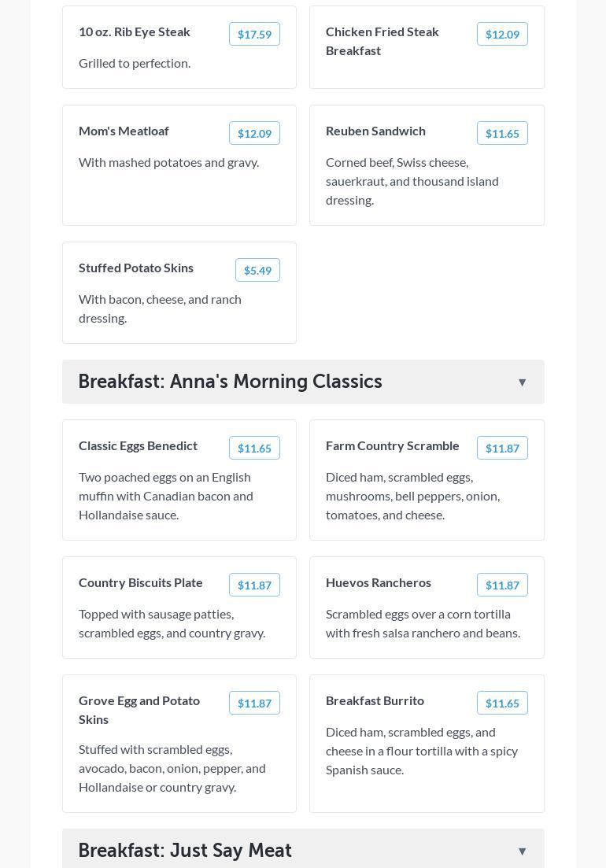Screen dimensions: 606x868
Task: Click the $5.49 Stuffed Potato Skins price
Action: [x=257, y=270]
